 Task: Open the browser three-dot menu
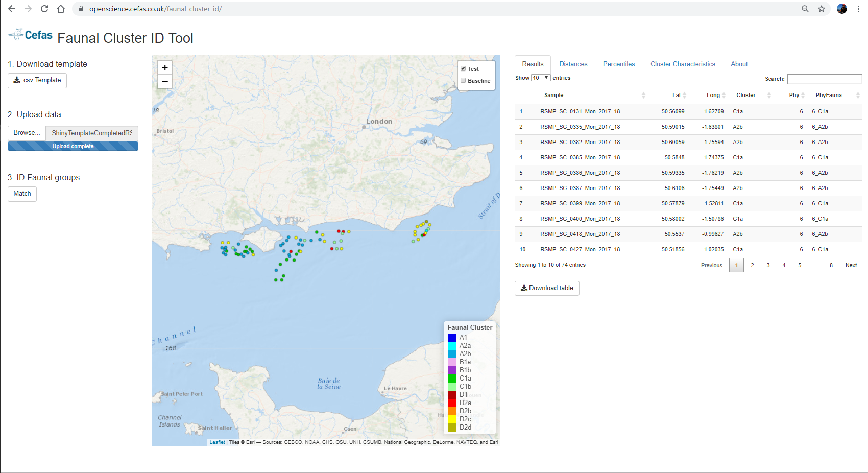(858, 9)
